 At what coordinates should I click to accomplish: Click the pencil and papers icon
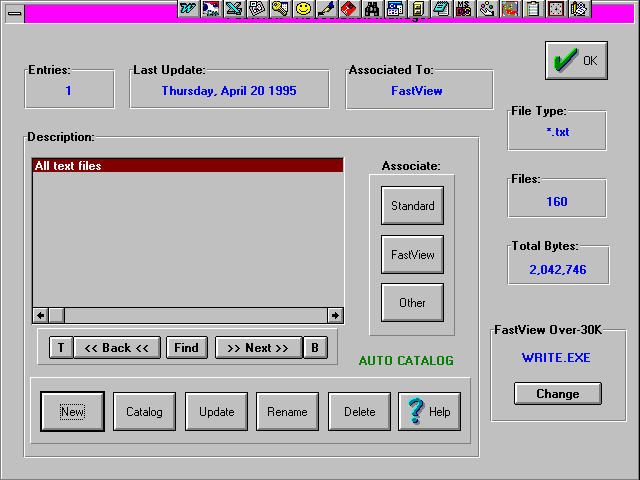pos(579,8)
